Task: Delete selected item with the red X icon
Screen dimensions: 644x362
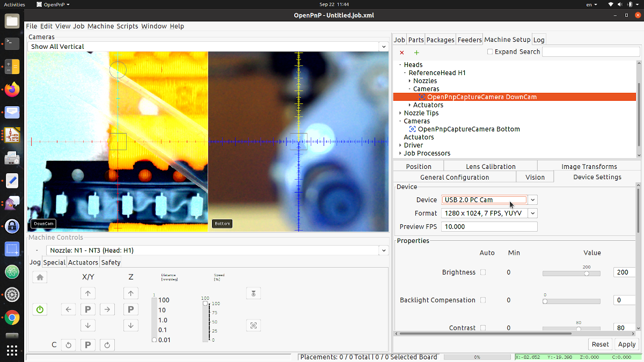Action: (401, 53)
